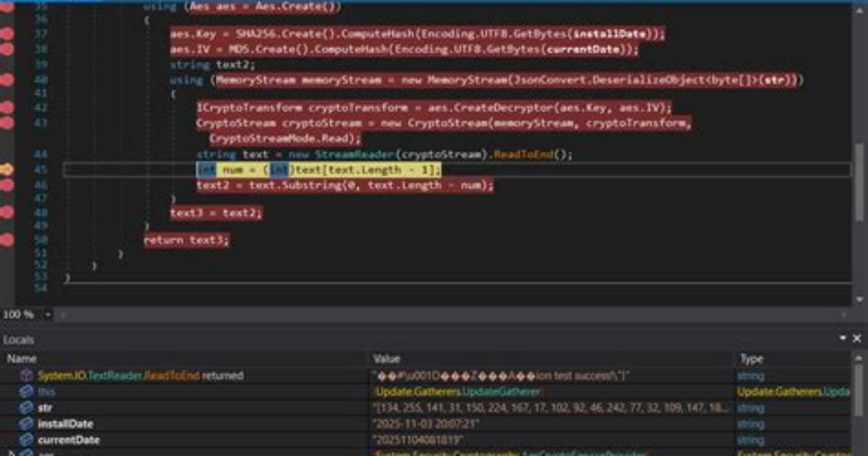Click the Locals scroll-up arrow
868x456 pixels.
tap(860, 359)
